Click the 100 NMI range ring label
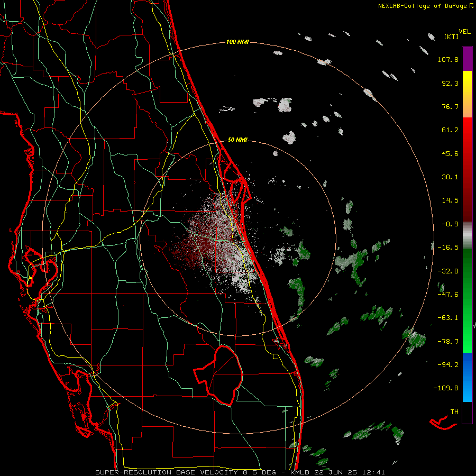 point(237,42)
